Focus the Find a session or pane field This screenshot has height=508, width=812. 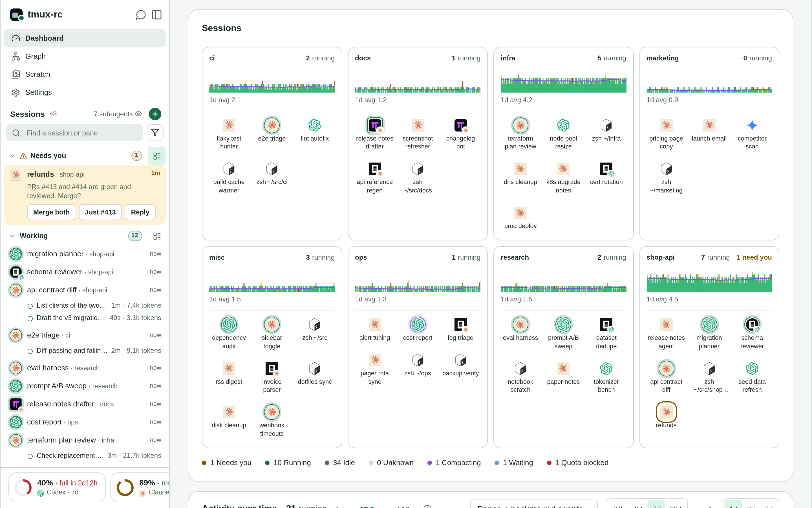coord(74,133)
